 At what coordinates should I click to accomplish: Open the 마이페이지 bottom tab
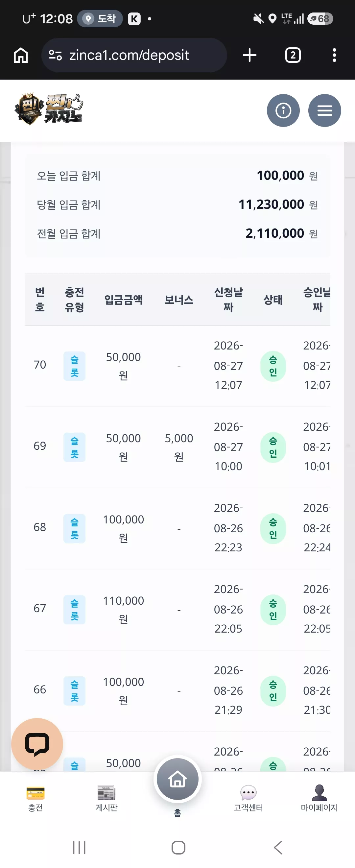tap(319, 798)
